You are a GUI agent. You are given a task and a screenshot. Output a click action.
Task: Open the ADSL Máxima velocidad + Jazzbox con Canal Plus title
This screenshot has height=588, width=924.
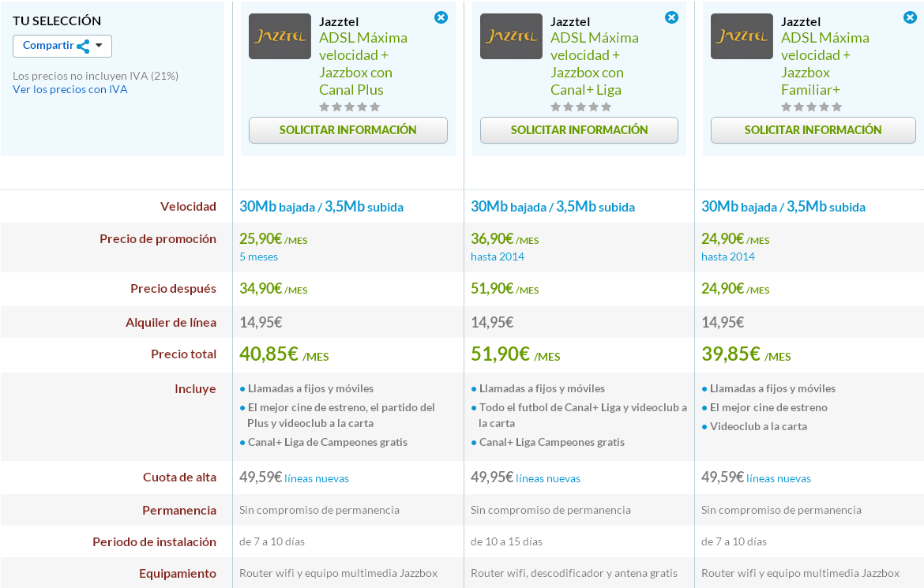(x=363, y=64)
